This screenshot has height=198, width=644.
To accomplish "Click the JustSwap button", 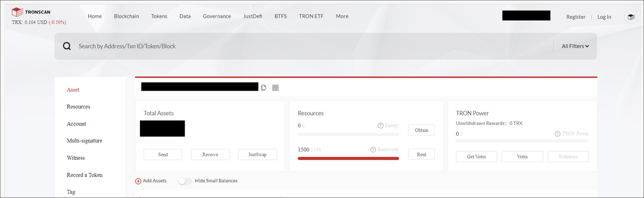I will pos(258,154).
